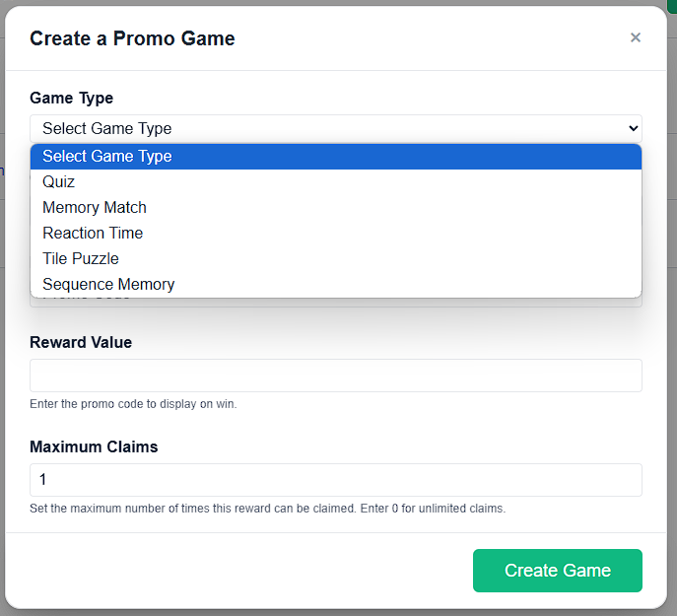Click the Maximum Claims label

pos(94,446)
